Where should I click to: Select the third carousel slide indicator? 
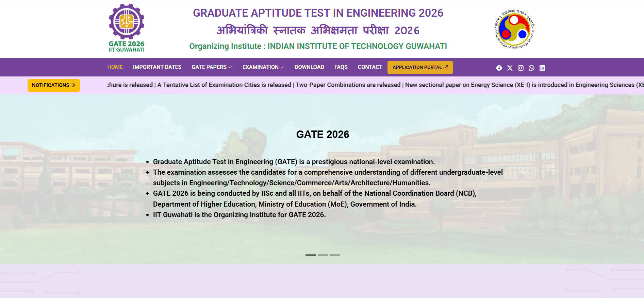pyautogui.click(x=335, y=255)
